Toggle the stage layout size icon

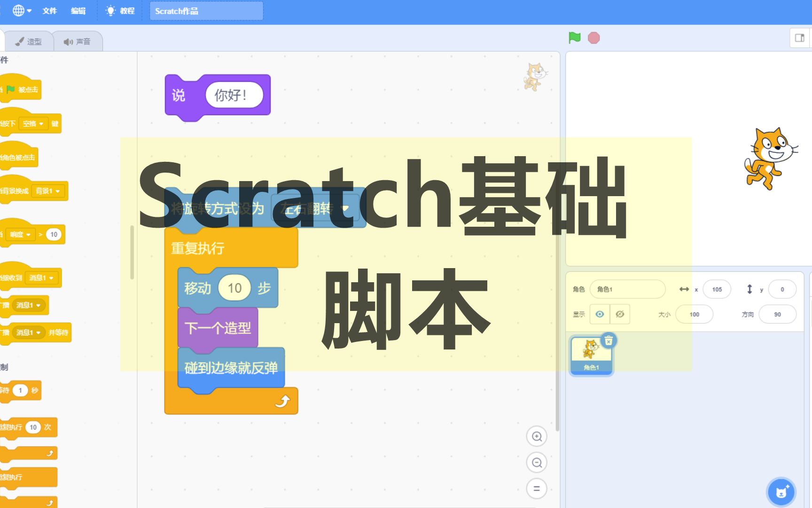pos(799,38)
